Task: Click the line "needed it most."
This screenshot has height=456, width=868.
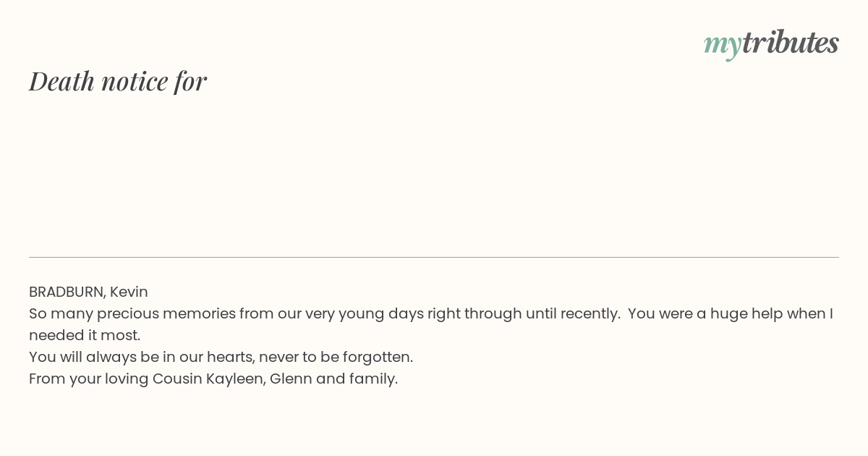Action: point(85,335)
